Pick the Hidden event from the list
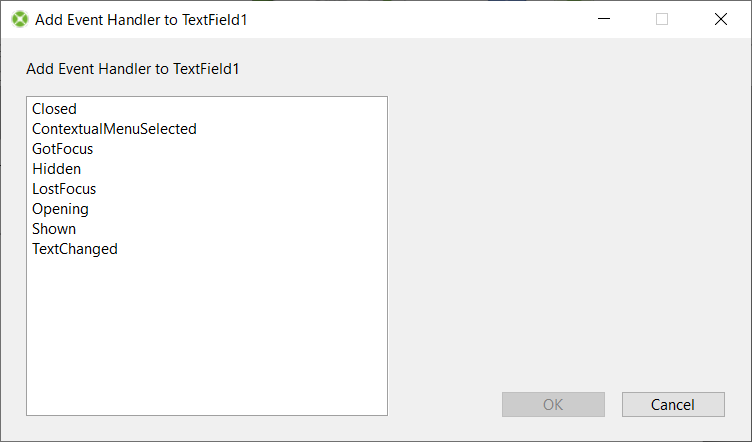The height and width of the screenshot is (442, 752). tap(56, 169)
